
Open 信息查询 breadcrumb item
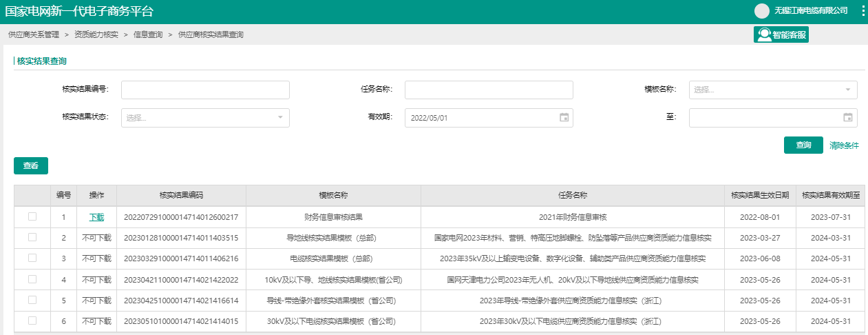click(x=148, y=34)
